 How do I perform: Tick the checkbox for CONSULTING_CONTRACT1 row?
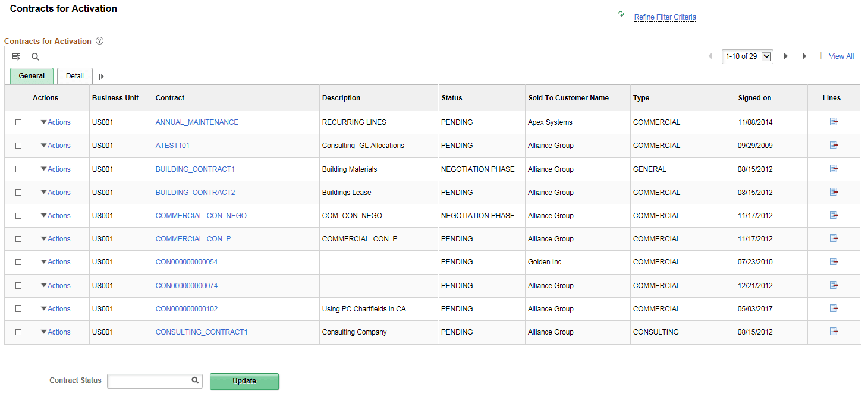click(x=18, y=332)
